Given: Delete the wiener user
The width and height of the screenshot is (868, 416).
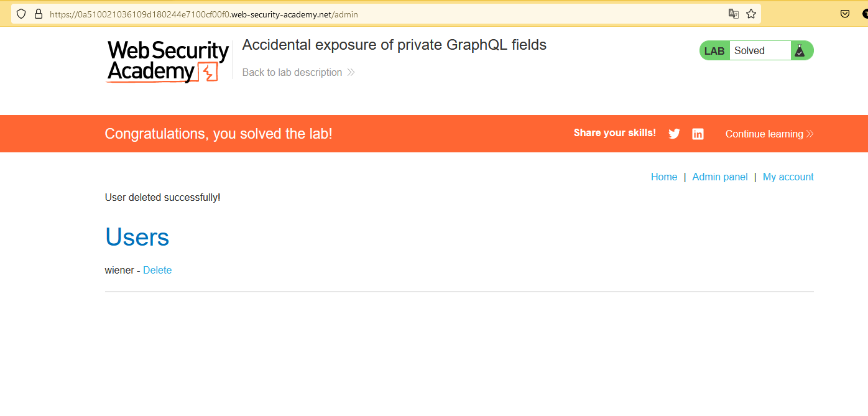Looking at the screenshot, I should click(x=157, y=270).
